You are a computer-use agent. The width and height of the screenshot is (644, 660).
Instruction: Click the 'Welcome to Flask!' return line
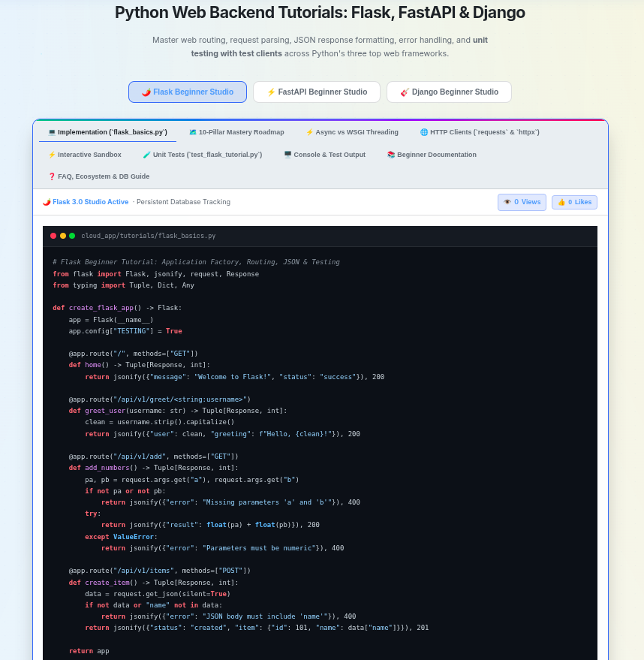tap(235, 377)
